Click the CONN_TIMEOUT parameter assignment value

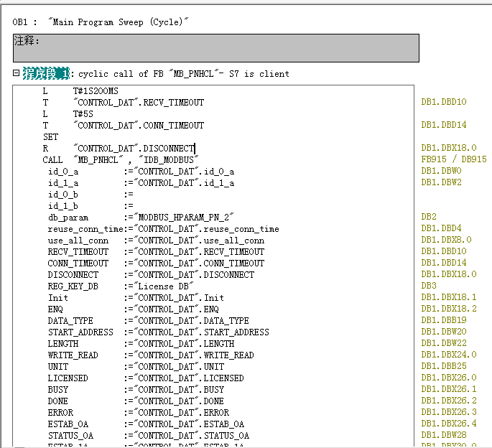pyautogui.click(x=199, y=263)
